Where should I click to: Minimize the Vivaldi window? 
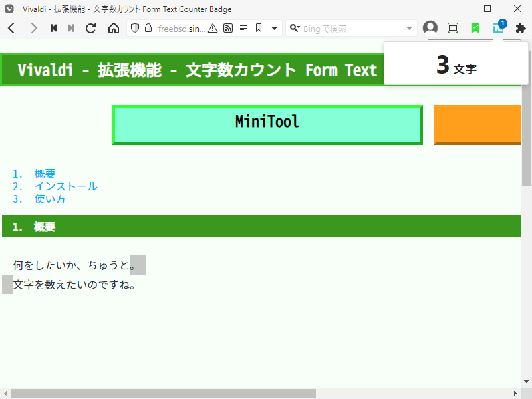point(457,9)
